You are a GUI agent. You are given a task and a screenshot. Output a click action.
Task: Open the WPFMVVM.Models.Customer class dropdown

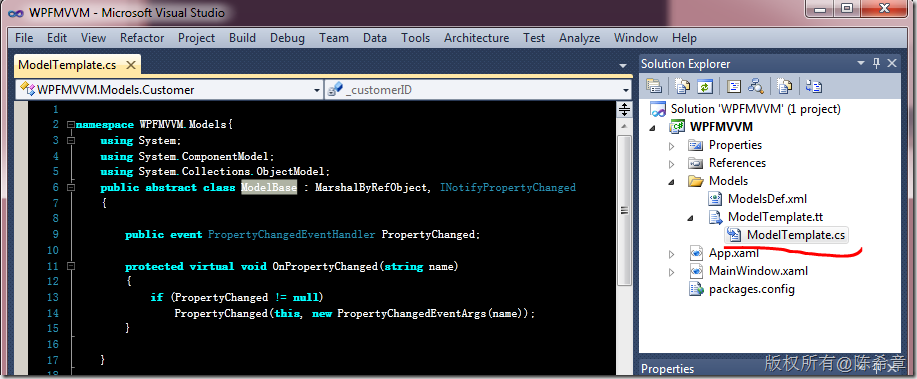[x=316, y=90]
